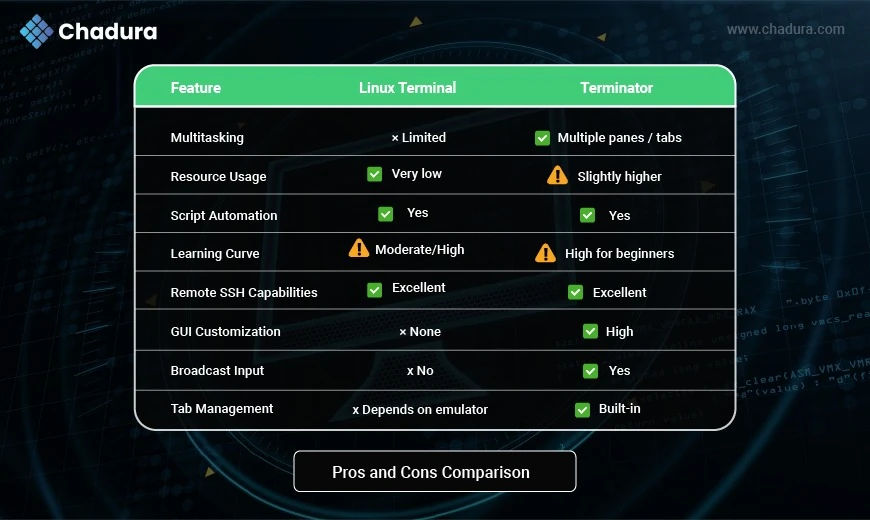Click the x Depends on emulator cell
Screen dimensions: 870x520
(x=420, y=410)
